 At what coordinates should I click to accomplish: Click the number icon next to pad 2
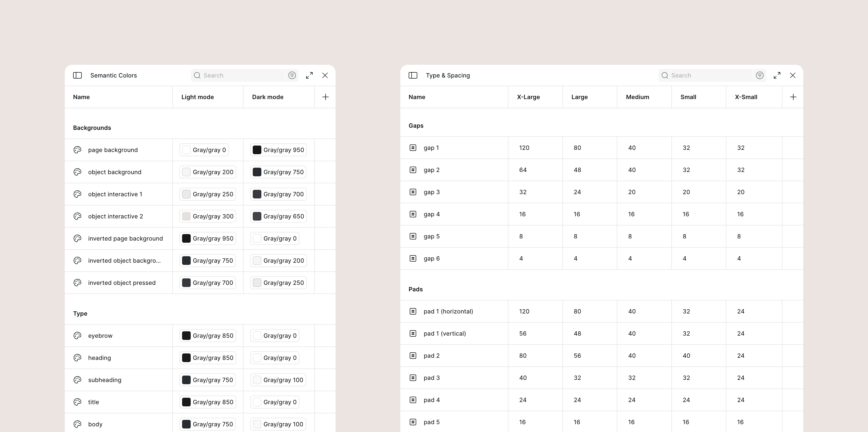413,355
